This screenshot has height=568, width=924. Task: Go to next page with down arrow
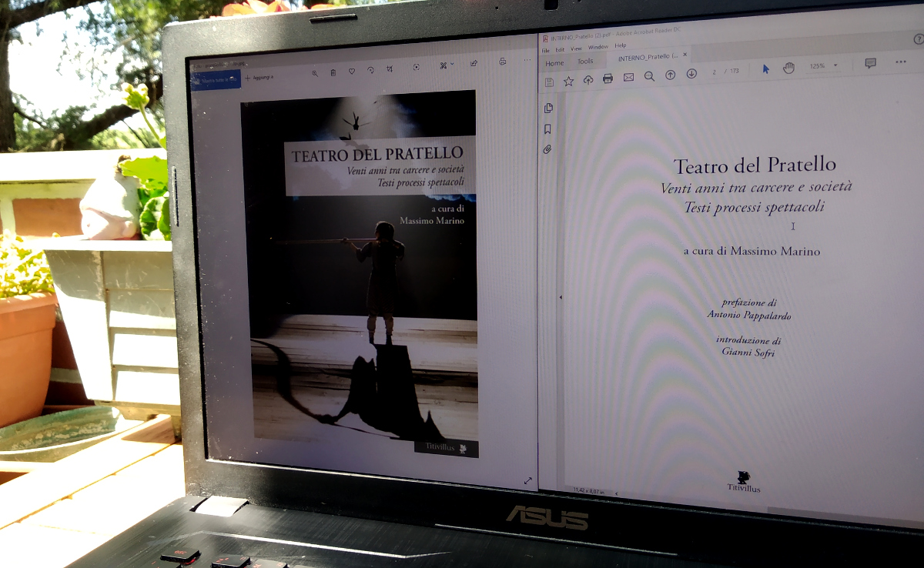coord(691,73)
